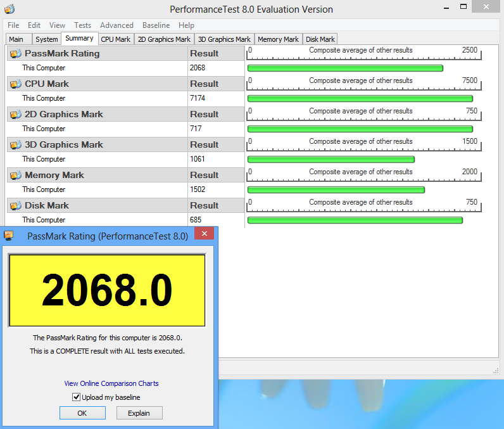Click the PassMark Rating row icon

pyautogui.click(x=15, y=53)
